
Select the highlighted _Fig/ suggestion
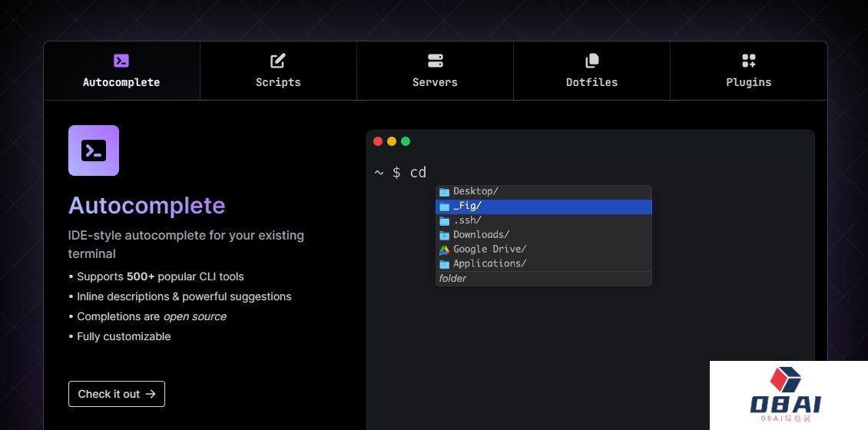544,207
